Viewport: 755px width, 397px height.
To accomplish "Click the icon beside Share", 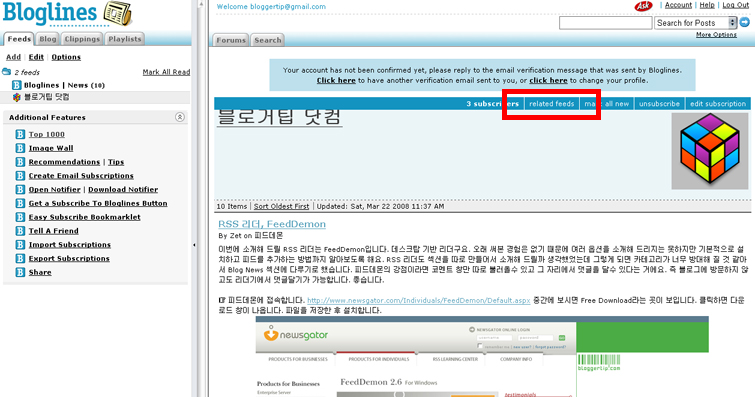I will [x=20, y=272].
